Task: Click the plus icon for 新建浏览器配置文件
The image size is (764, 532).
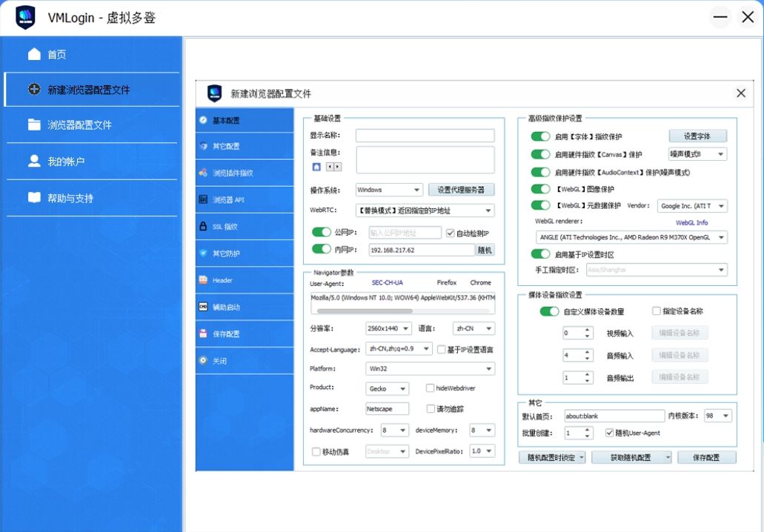Action: tap(34, 90)
